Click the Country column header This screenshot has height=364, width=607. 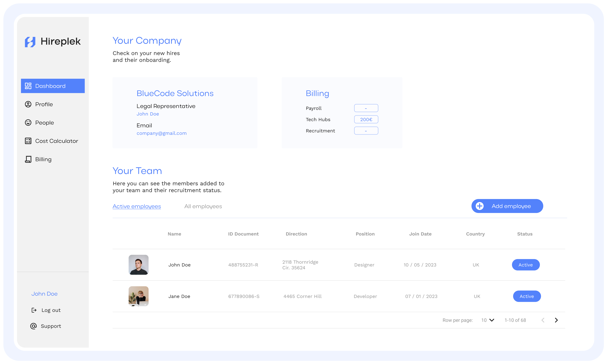pyautogui.click(x=475, y=234)
